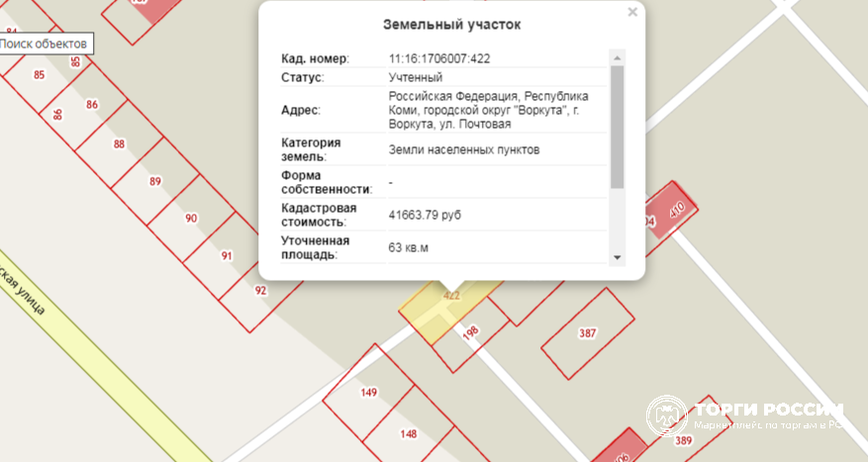Select parcel 148 on the map
This screenshot has width=868, height=462.
tap(407, 433)
